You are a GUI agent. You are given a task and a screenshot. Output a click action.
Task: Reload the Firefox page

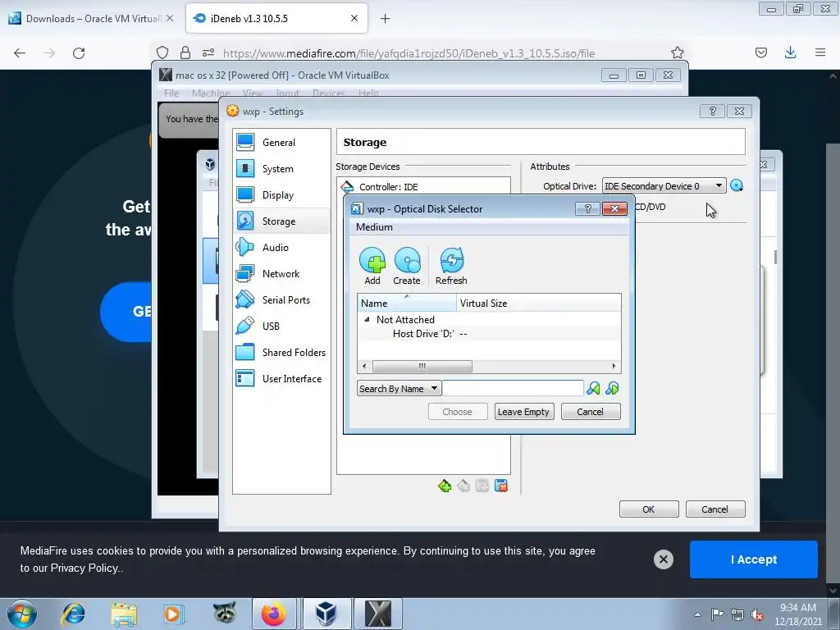point(79,53)
